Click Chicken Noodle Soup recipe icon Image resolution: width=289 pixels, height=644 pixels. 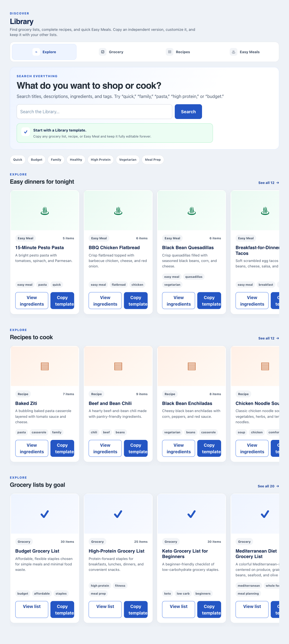265,366
